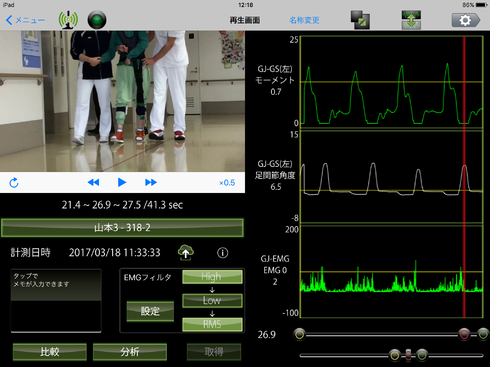Tap the small red marker on lower slider
The height and width of the screenshot is (367, 490).
[x=408, y=355]
